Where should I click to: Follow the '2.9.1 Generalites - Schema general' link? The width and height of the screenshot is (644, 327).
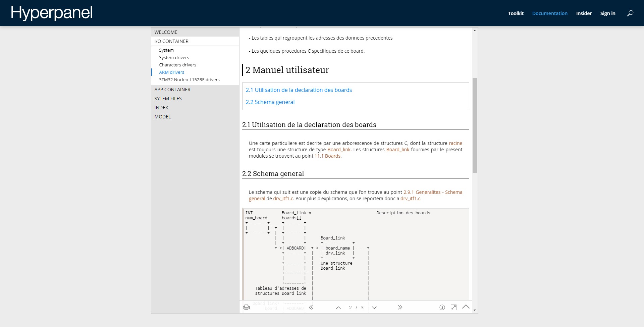433,192
